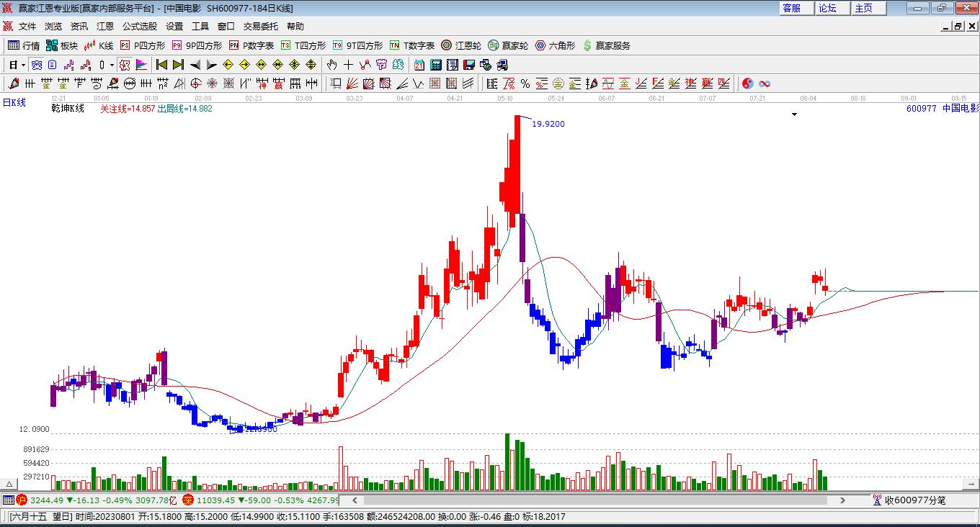Click the 收600977分笔 status item
Image resolution: width=980 pixels, height=527 pixels.
pyautogui.click(x=909, y=500)
